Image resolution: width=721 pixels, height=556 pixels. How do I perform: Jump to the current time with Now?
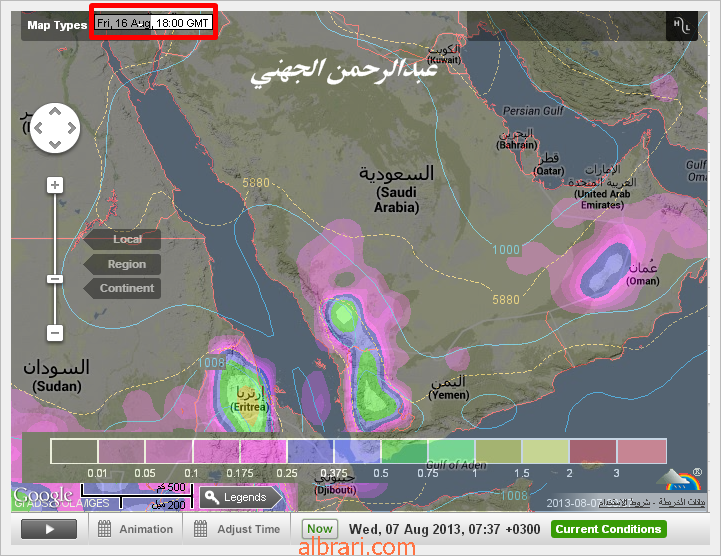tap(320, 529)
